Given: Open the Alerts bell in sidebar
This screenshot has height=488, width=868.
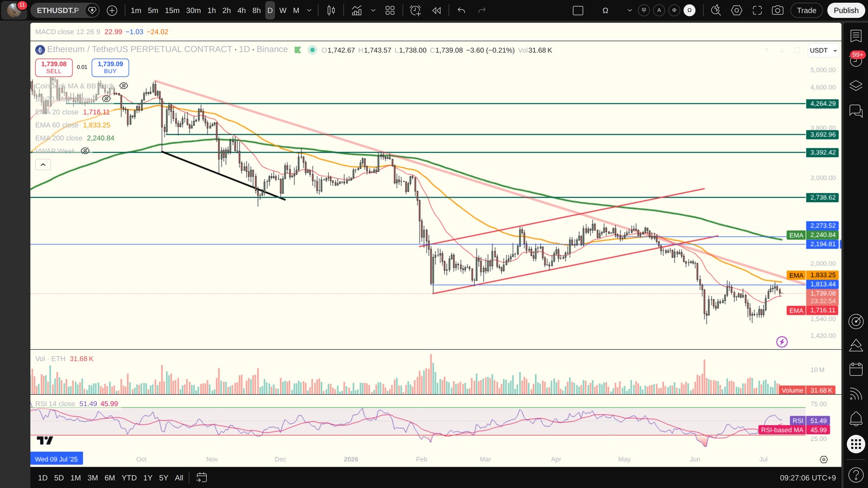Looking at the screenshot, I should tap(856, 419).
